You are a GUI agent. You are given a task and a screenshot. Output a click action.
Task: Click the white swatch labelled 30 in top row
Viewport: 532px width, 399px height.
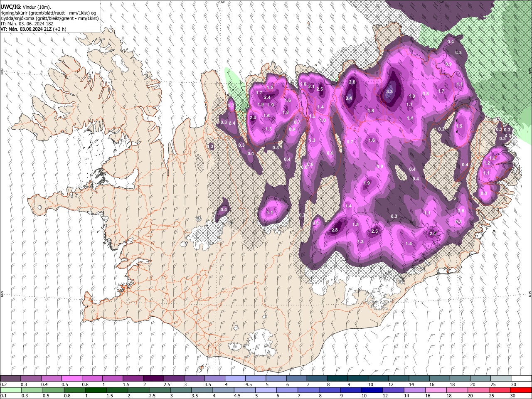[x=521, y=379]
